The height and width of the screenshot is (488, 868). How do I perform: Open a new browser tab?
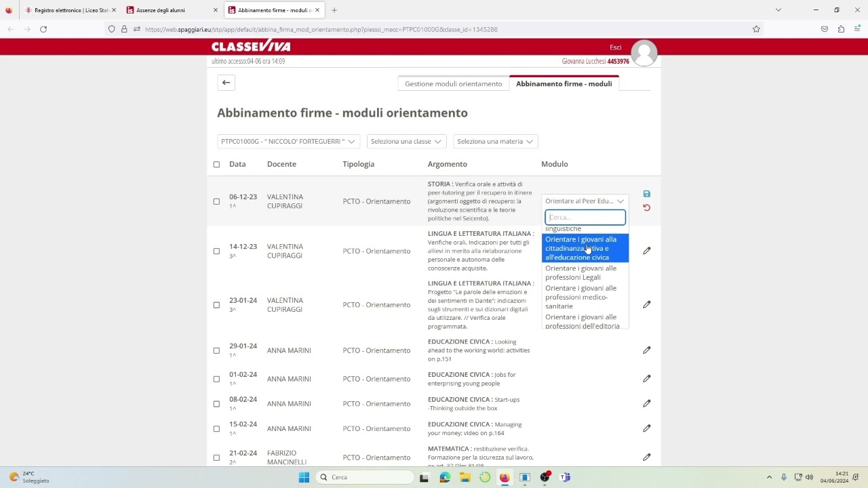tap(334, 10)
